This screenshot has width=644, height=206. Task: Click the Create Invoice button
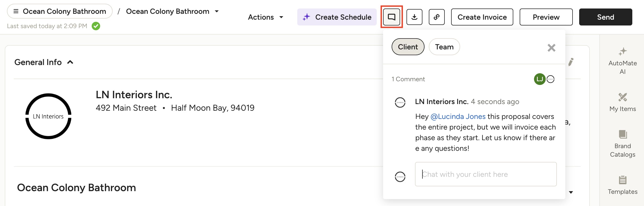pyautogui.click(x=482, y=17)
